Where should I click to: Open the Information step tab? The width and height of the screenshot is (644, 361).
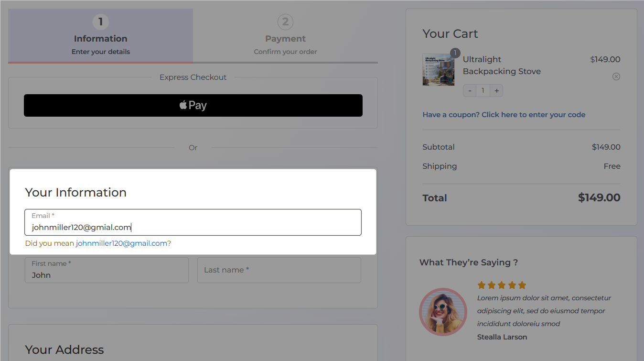[100, 35]
